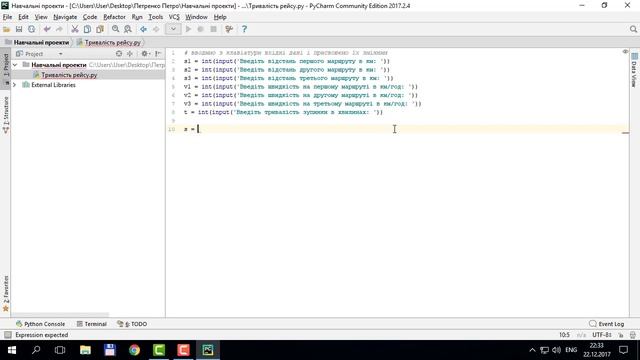
Task: Click the Cut scissors icon
Action: (75, 29)
